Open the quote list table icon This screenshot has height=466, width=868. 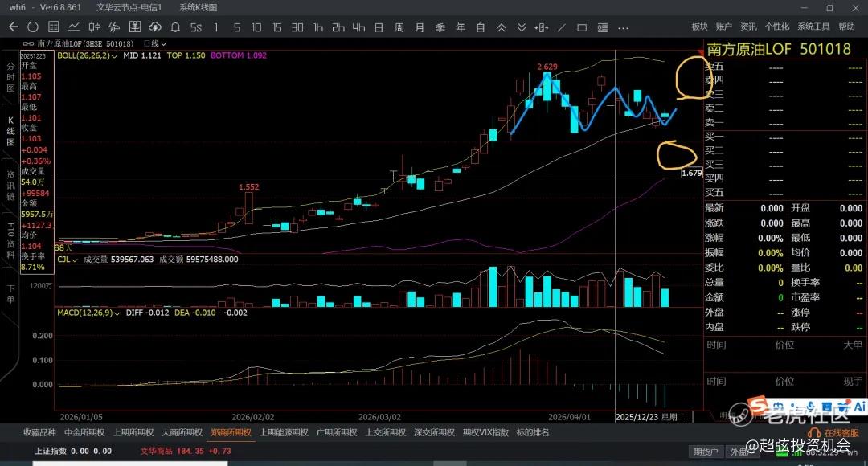(54, 27)
